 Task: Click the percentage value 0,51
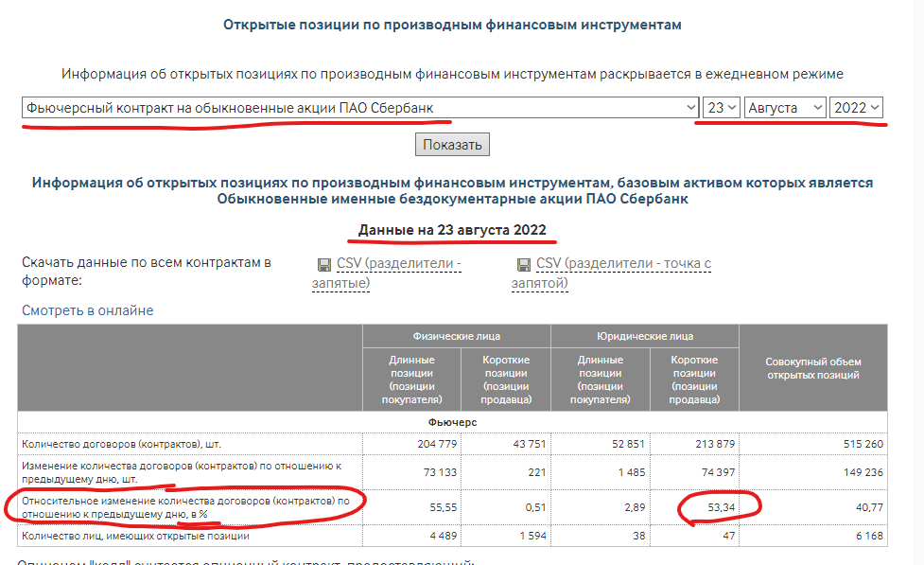point(535,507)
